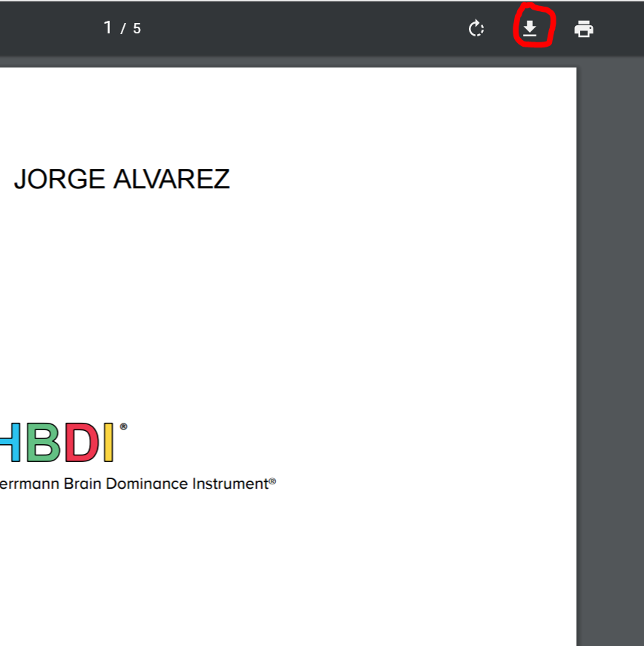Click the registered trademark symbol beside HBDI
Viewport: 644px width, 646px height.
[x=123, y=426]
